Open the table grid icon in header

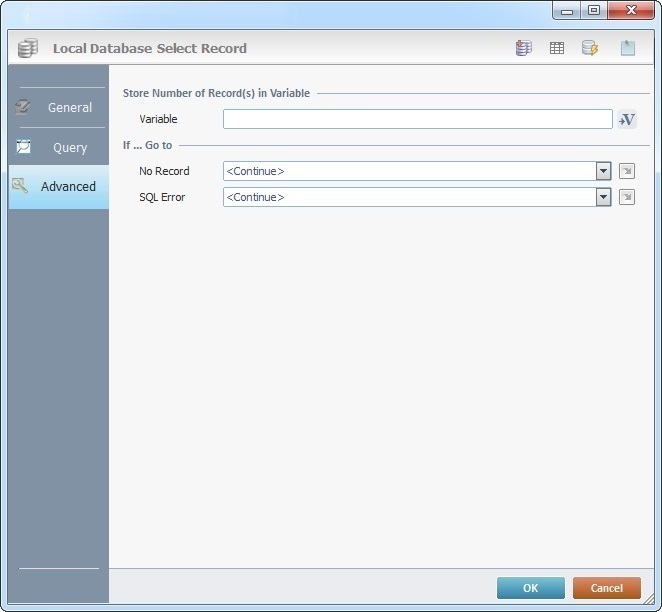[x=557, y=48]
